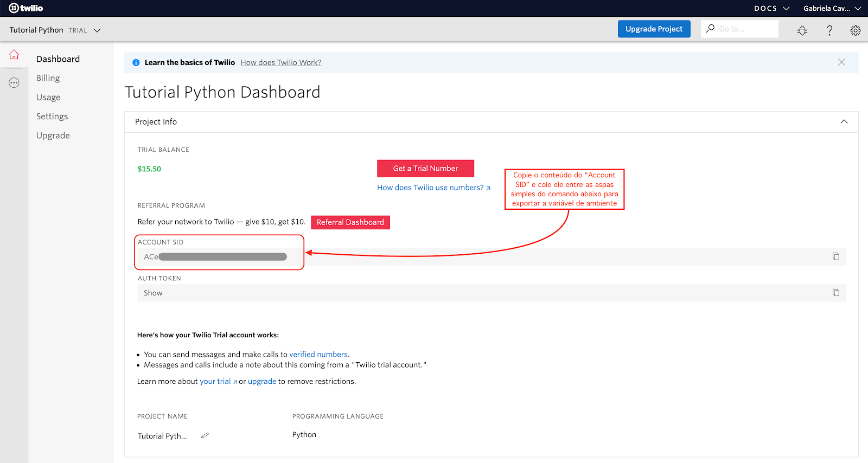This screenshot has height=463, width=868.
Task: Open the Gabriela Cav... account menu
Action: pyautogui.click(x=832, y=8)
